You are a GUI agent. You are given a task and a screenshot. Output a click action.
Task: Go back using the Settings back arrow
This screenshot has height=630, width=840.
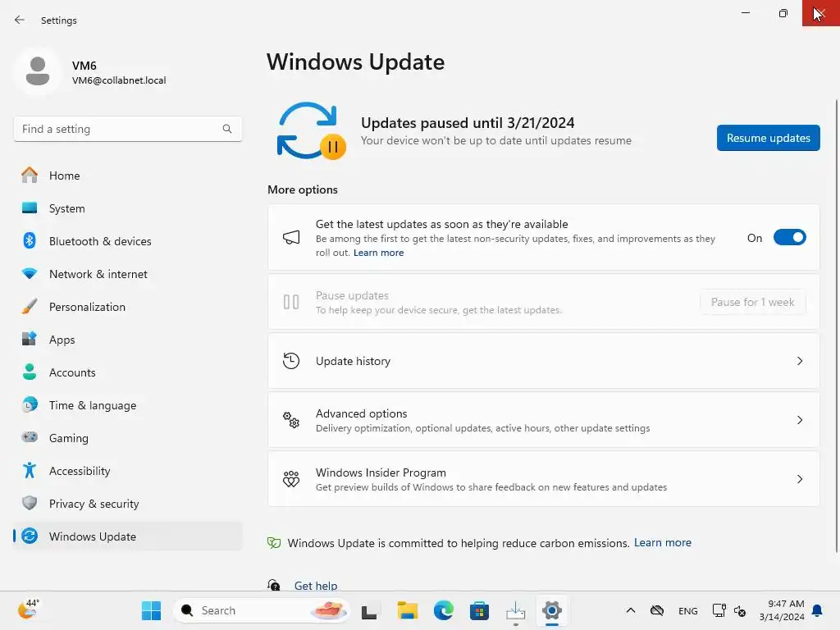click(20, 20)
